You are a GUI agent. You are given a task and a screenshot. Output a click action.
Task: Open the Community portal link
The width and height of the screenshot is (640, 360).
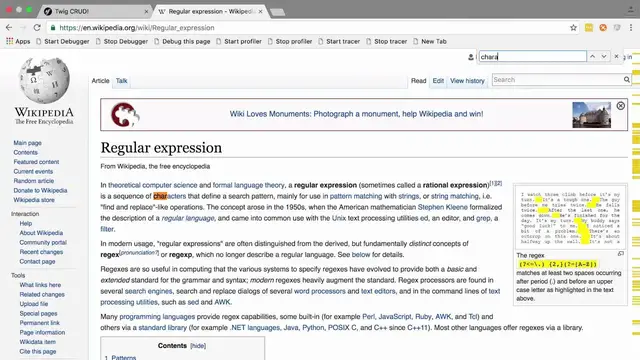click(x=43, y=242)
